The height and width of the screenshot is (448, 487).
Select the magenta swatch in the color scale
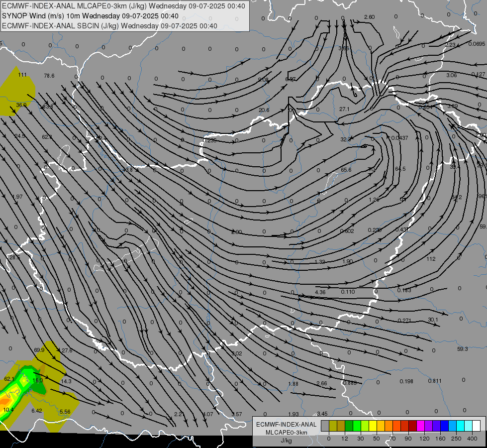tap(420, 426)
